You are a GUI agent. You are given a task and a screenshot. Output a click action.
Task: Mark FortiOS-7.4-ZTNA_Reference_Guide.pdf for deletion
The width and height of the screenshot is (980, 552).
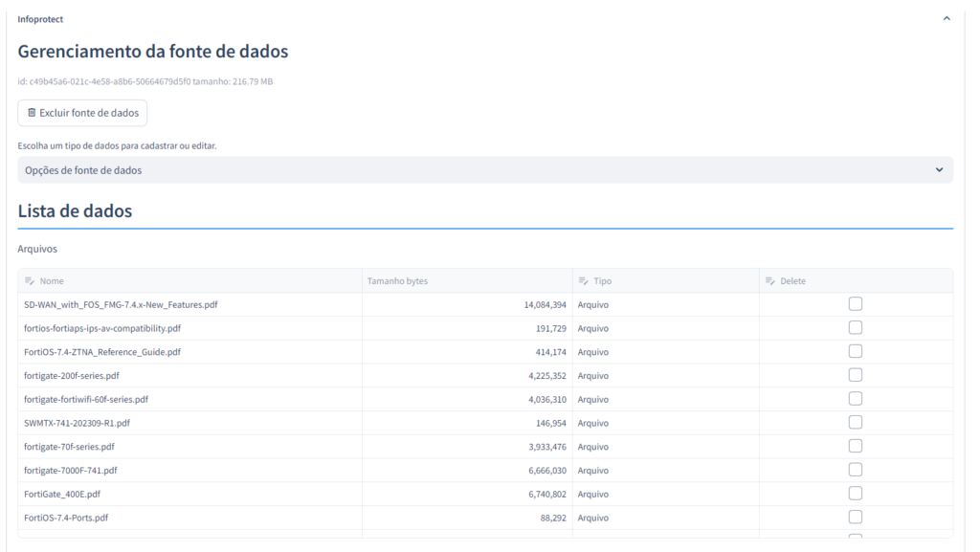pos(856,351)
